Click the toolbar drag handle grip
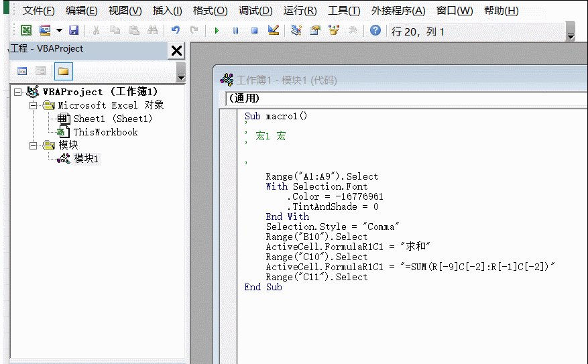This screenshot has height=364, width=588. (x=14, y=30)
